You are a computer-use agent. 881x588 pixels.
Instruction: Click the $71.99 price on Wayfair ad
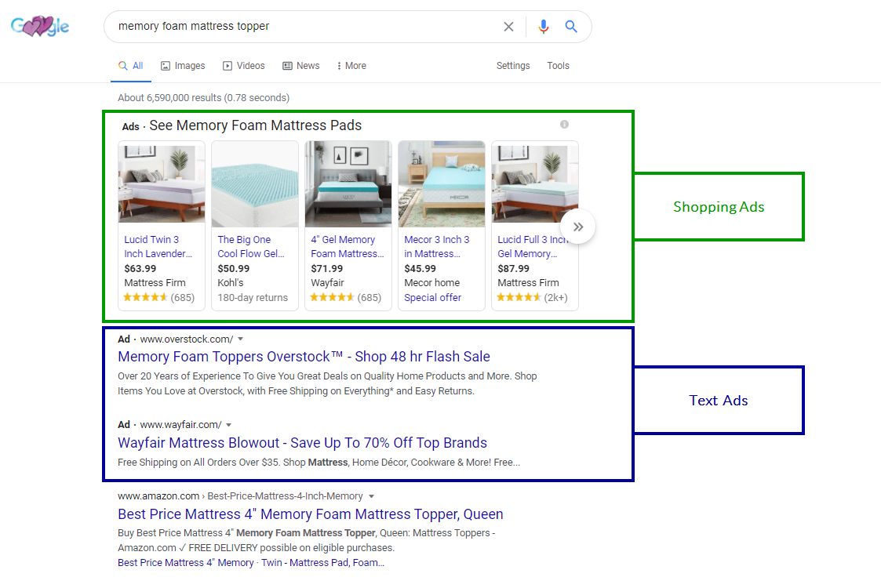click(326, 268)
